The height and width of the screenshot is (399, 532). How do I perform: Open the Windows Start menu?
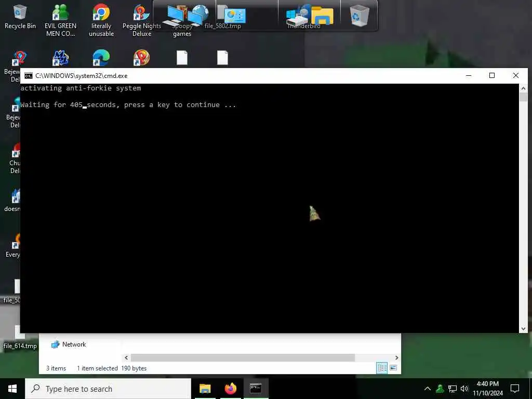click(x=12, y=389)
